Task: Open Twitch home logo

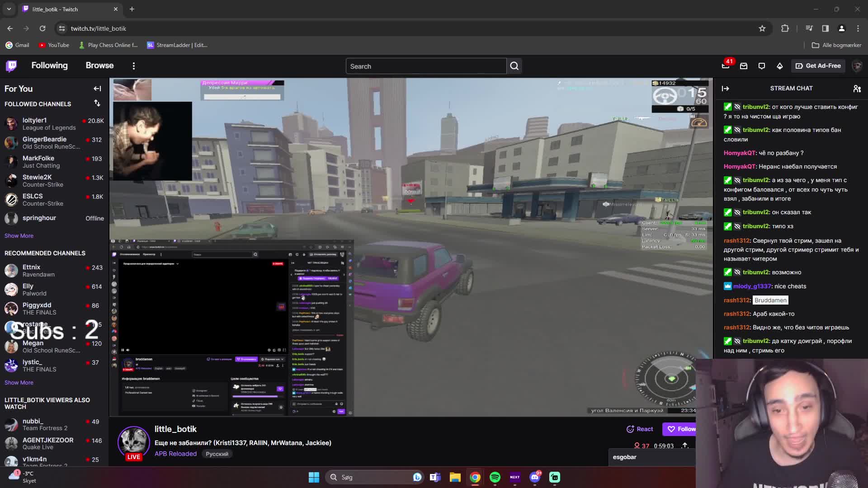Action: click(x=11, y=66)
